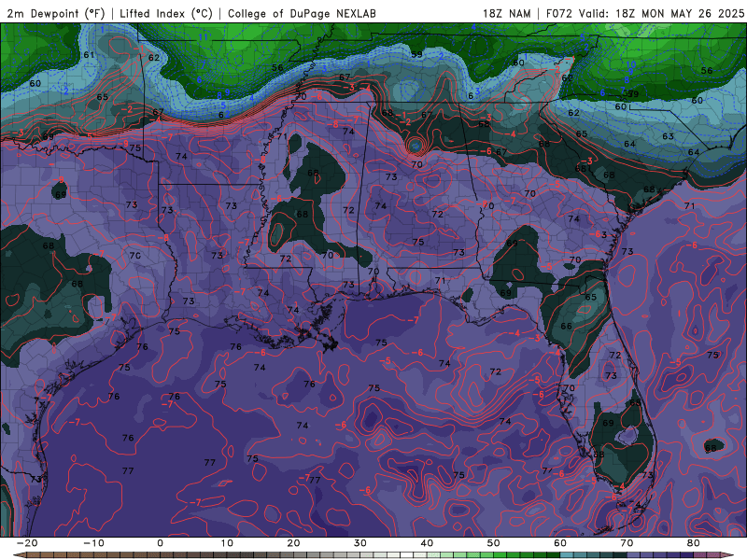
Task: Click the 0 label on the color scale
Action: (x=160, y=543)
